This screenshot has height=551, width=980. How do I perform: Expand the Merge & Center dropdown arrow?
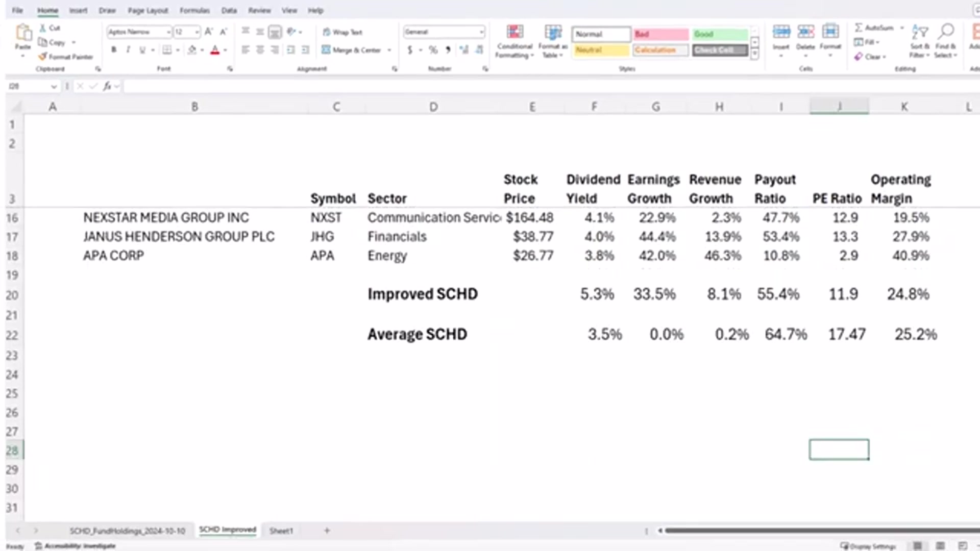coord(389,50)
